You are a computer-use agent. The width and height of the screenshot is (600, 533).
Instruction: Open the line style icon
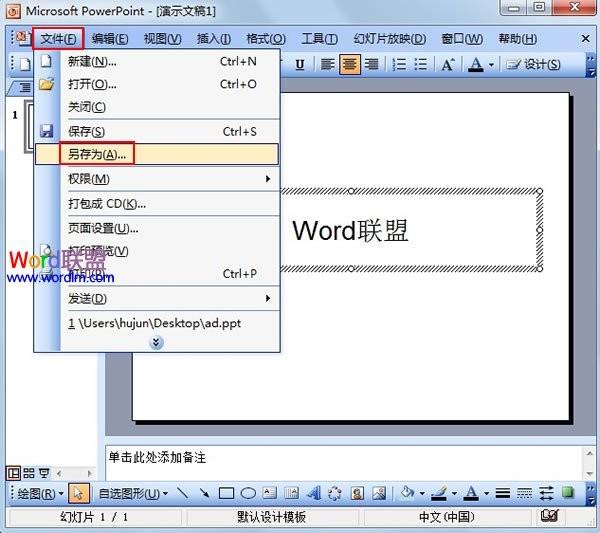coord(502,493)
